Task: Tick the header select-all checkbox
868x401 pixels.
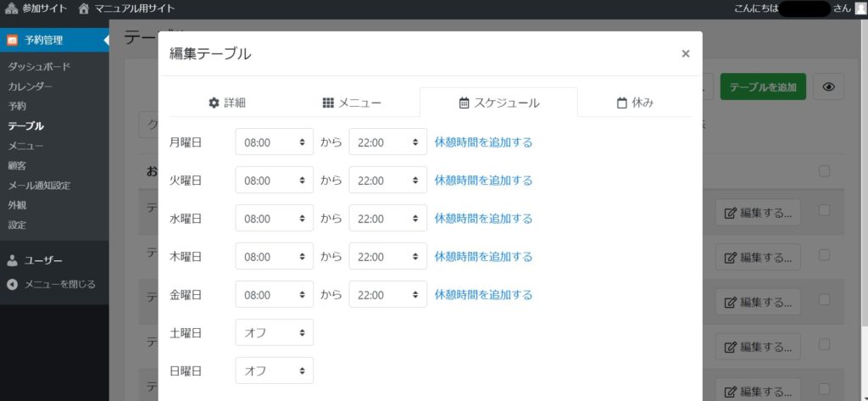Action: 824,171
